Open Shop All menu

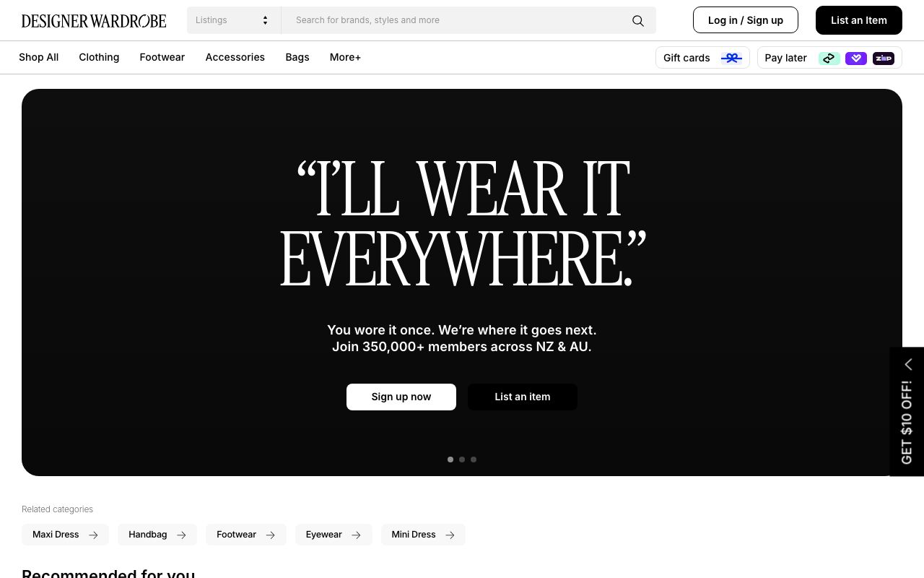tap(39, 57)
